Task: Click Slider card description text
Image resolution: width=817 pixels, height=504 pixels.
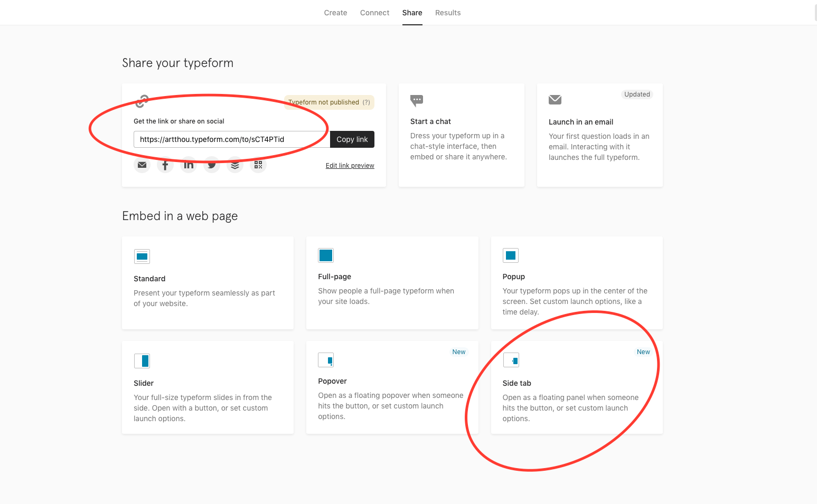Action: point(203,408)
